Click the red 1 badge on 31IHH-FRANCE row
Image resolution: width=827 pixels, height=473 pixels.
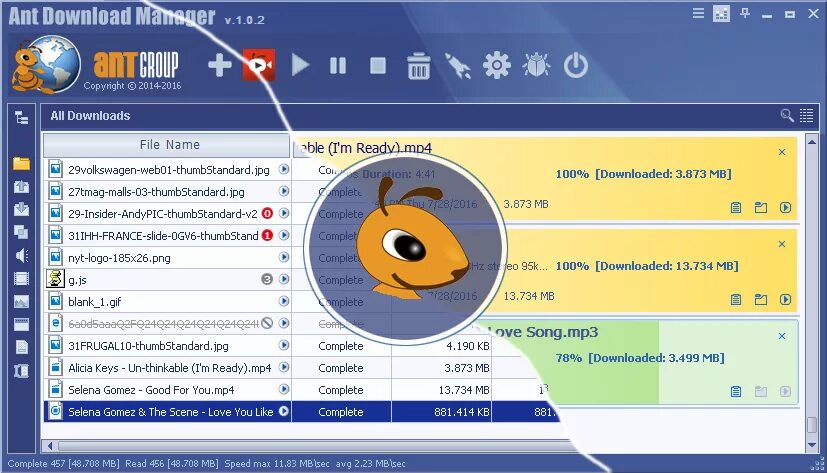click(267, 235)
